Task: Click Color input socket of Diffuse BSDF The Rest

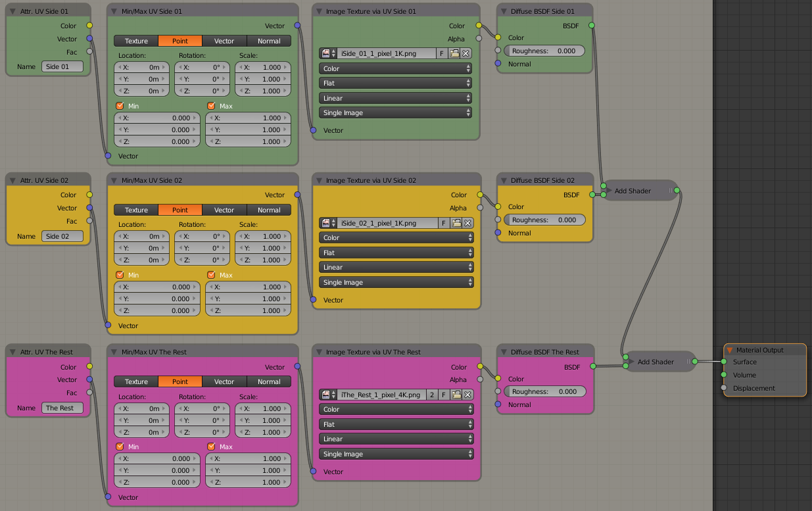Action: pyautogui.click(x=498, y=379)
